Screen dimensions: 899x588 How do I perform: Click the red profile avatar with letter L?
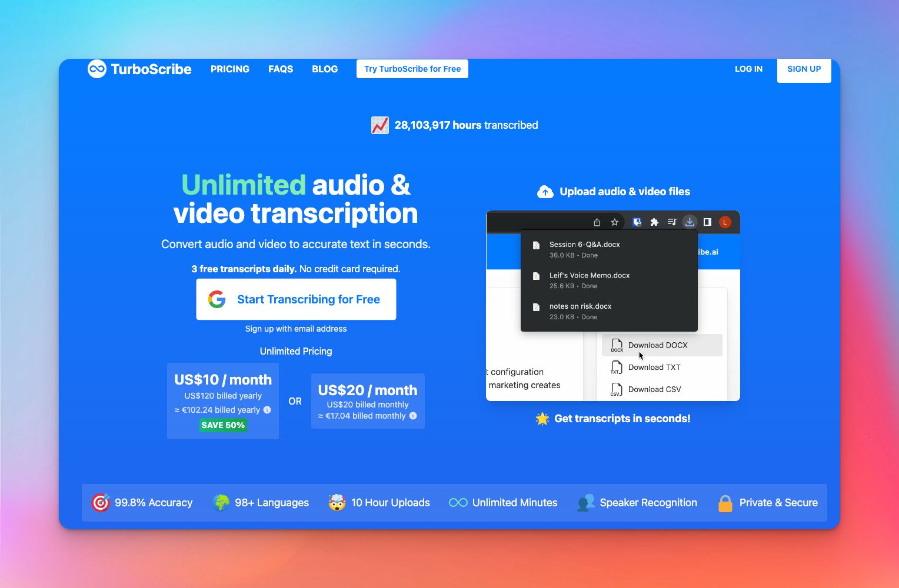coord(725,222)
